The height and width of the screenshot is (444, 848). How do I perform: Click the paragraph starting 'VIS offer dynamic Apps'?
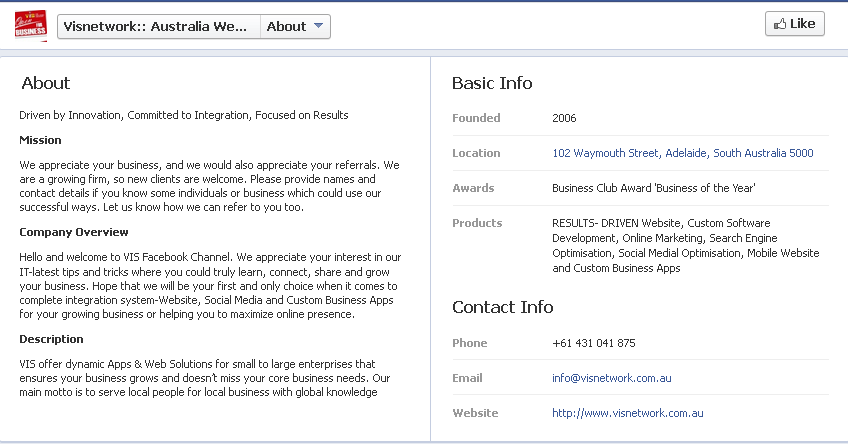pos(205,378)
